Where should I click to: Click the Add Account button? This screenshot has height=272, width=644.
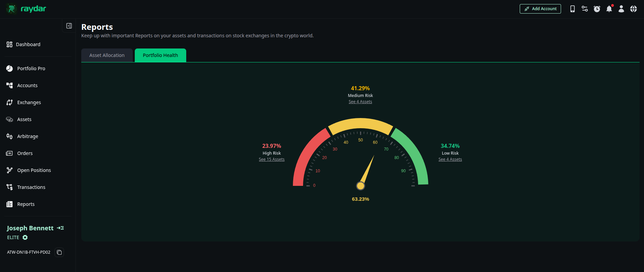tap(540, 9)
